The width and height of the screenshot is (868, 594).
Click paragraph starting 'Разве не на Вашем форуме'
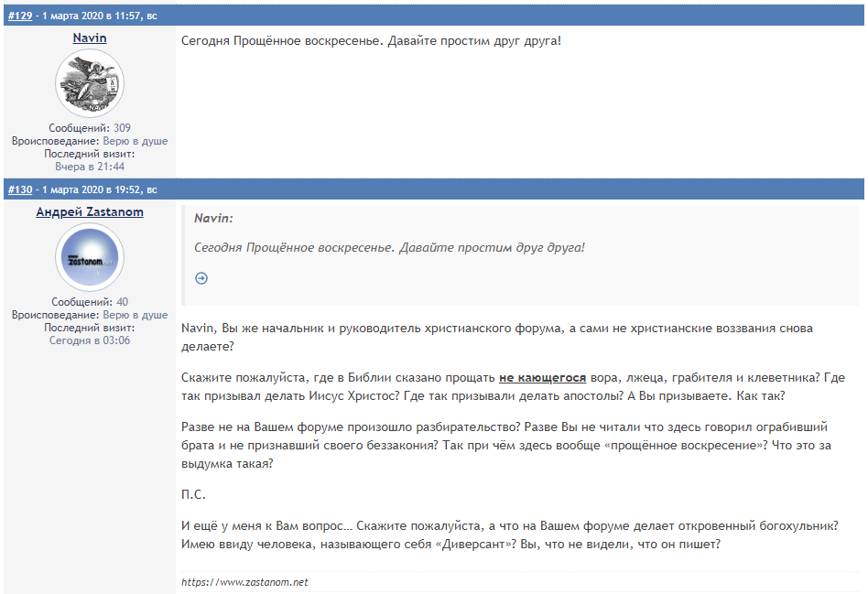(x=506, y=445)
